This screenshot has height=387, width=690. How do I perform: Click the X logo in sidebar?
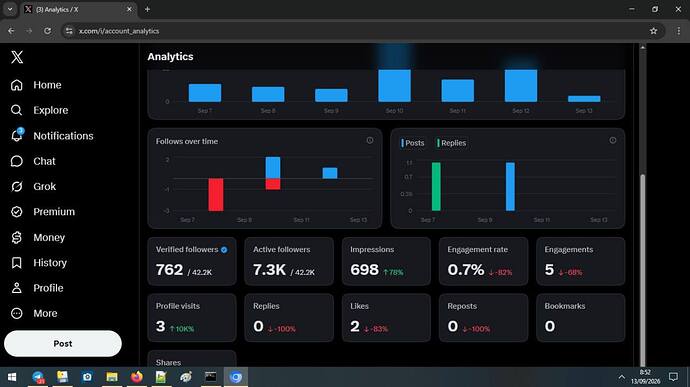click(x=17, y=57)
